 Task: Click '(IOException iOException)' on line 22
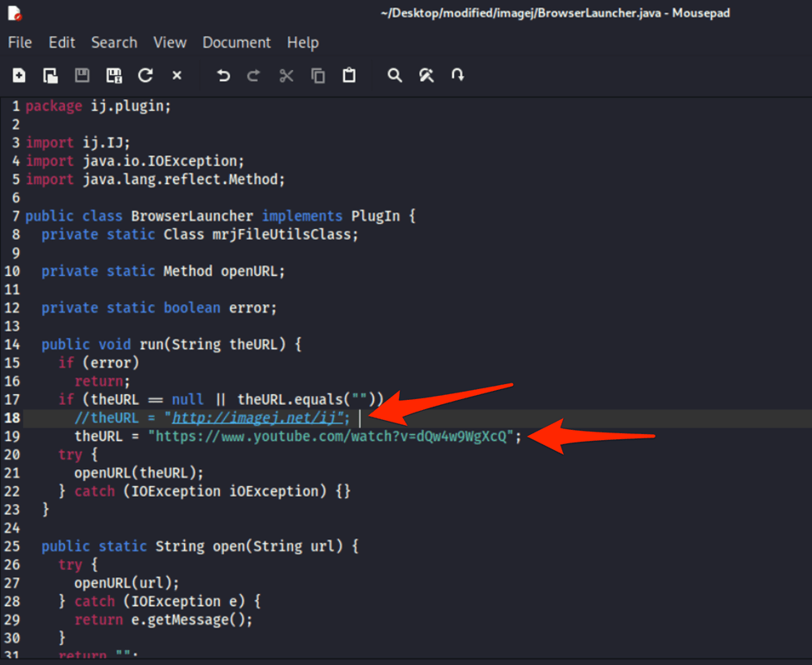point(225,492)
